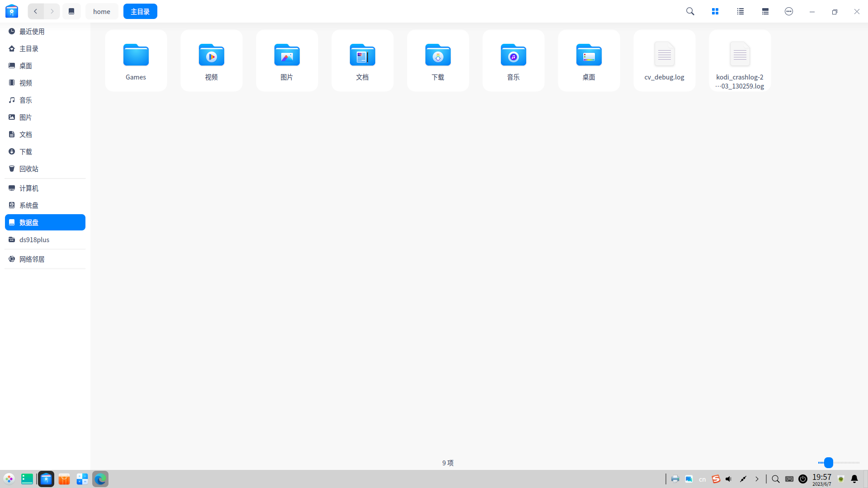
Task: Navigate back with the back arrow
Action: click(35, 11)
